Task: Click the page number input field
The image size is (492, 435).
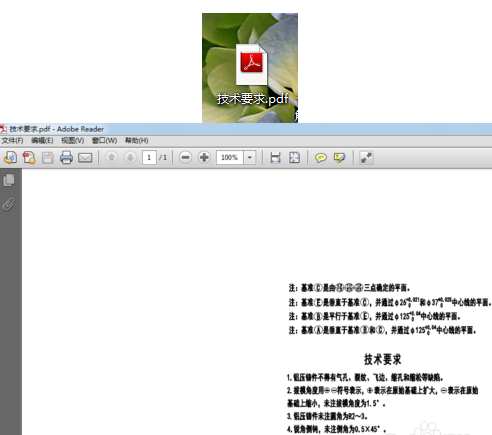Action: pos(149,157)
